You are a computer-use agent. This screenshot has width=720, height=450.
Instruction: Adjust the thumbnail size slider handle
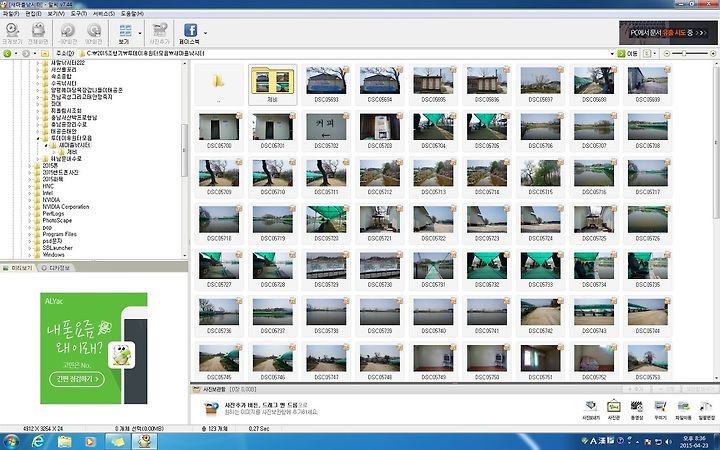[x=684, y=54]
